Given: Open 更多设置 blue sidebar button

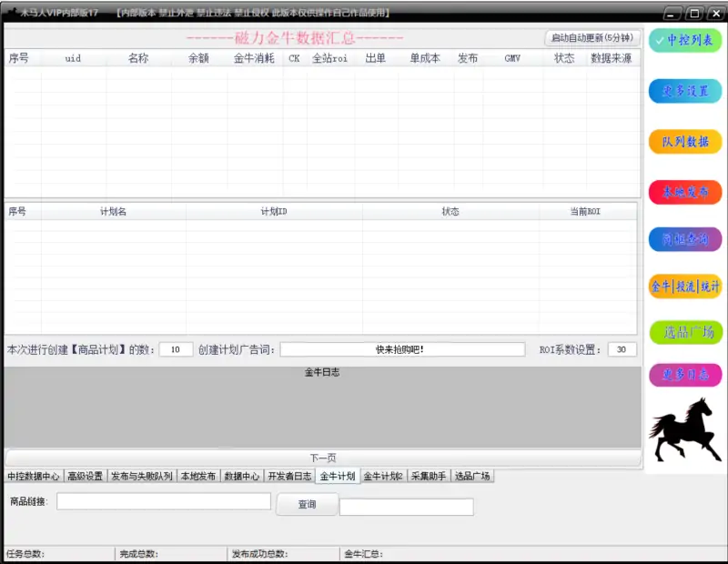Looking at the screenshot, I should coord(685,91).
